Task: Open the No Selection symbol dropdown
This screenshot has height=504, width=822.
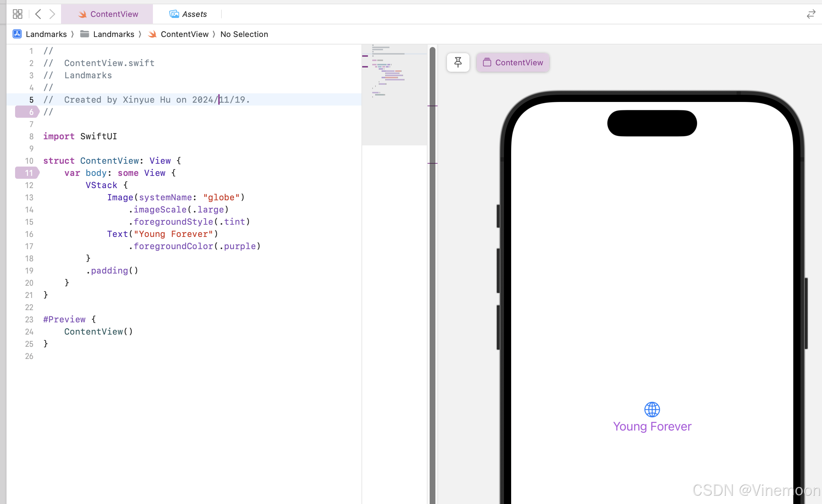Action: pos(244,34)
